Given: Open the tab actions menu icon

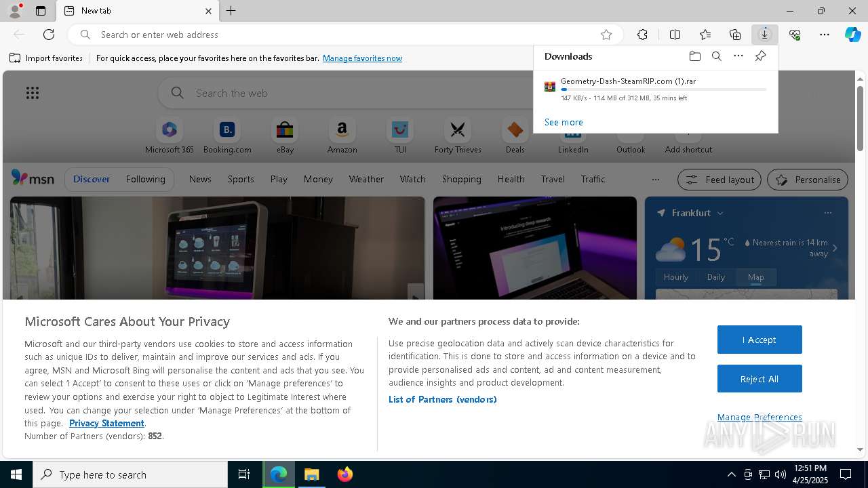Looking at the screenshot, I should (41, 11).
